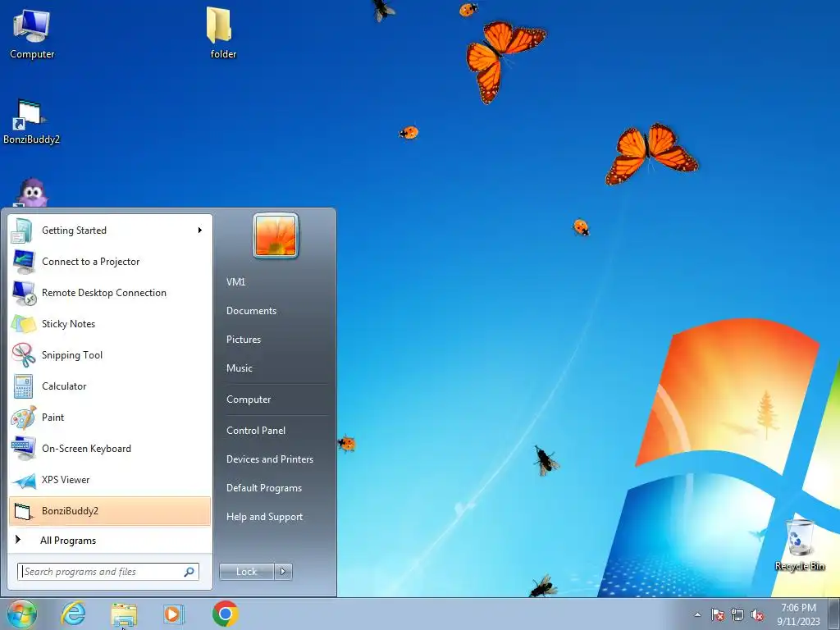
Task: Open Windows Explorer from the taskbar
Action: (x=124, y=615)
